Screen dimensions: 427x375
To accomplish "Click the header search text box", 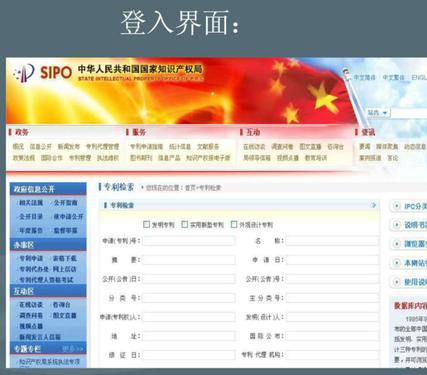I will 409,113.
